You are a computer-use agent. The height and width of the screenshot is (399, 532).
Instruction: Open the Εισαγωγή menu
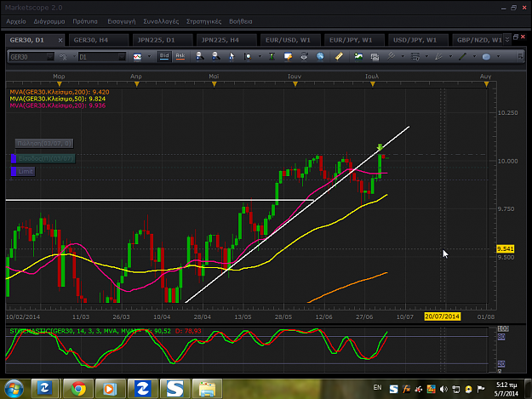coord(122,21)
